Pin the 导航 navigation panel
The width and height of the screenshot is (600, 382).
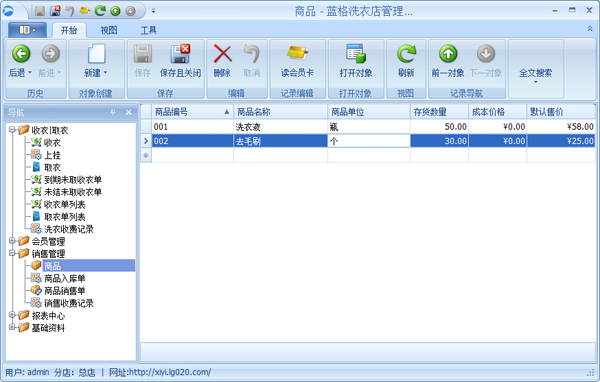pyautogui.click(x=113, y=112)
